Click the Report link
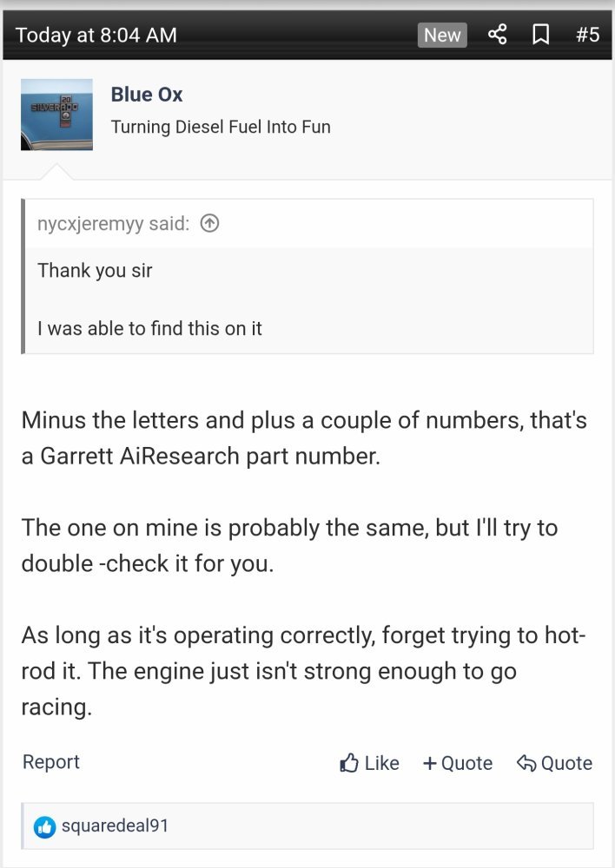 click(50, 762)
